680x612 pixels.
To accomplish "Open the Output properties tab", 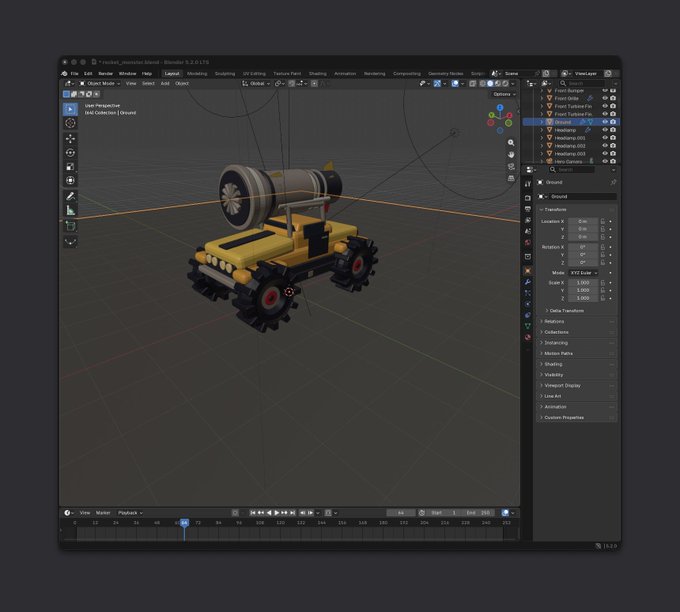I will click(528, 209).
